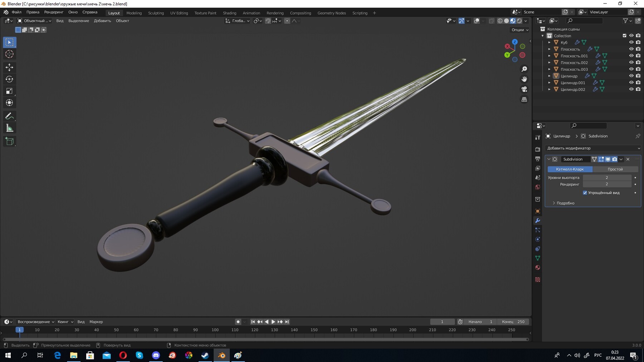Select the Rotate tool in the toolbar
Image resolution: width=644 pixels, height=362 pixels.
pyautogui.click(x=9, y=79)
